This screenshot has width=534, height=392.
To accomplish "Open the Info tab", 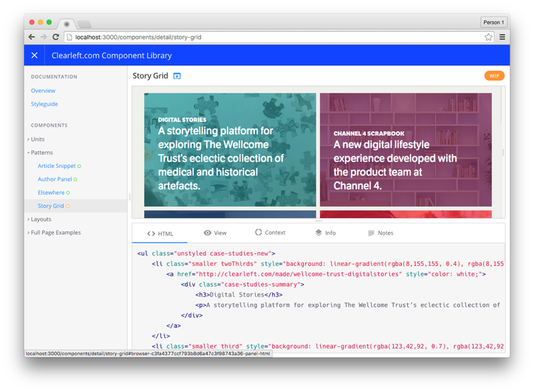I will (326, 233).
